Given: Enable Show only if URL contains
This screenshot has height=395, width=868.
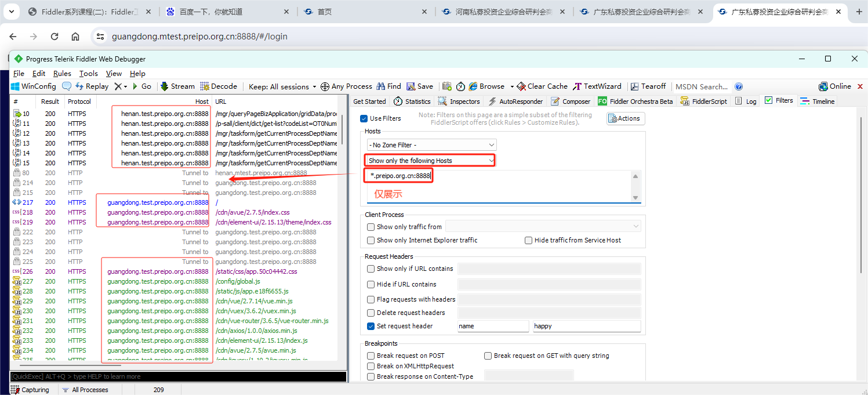Looking at the screenshot, I should coord(371,269).
